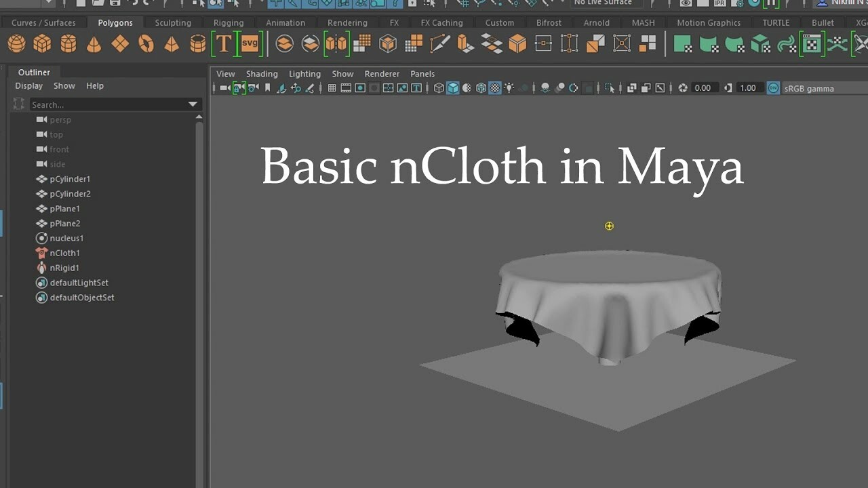Image resolution: width=868 pixels, height=488 pixels.
Task: Open the Help menu in the Outliner
Action: click(94, 85)
